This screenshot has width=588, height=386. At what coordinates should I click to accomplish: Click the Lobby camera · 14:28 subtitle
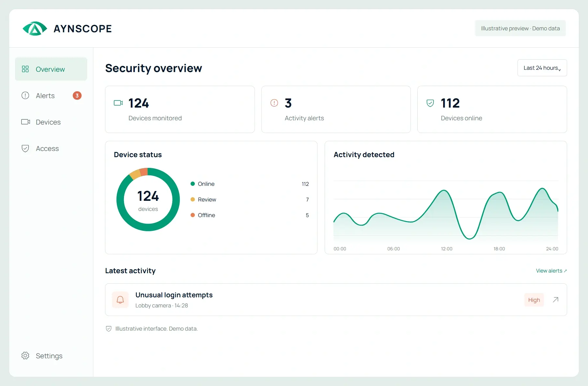tap(162, 305)
